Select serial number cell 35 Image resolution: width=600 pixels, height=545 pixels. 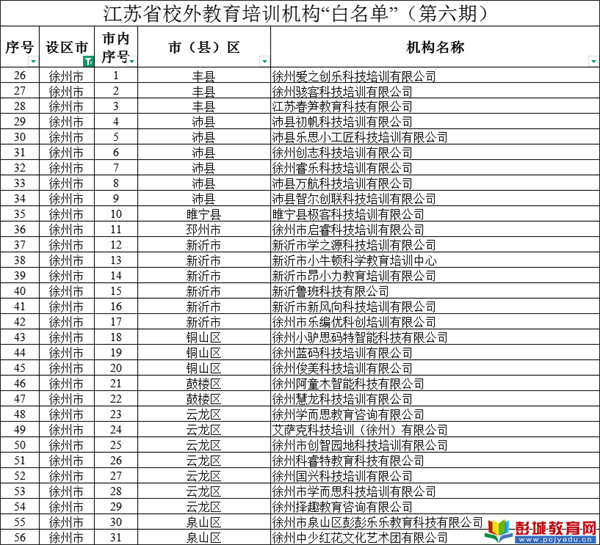20,214
